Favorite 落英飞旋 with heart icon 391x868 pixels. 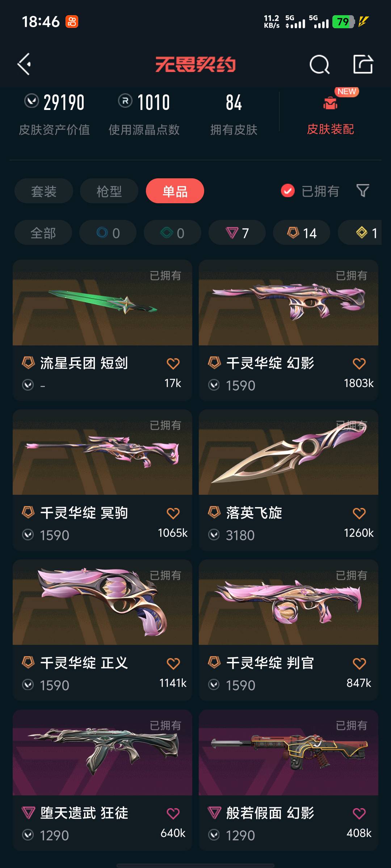coord(359,513)
